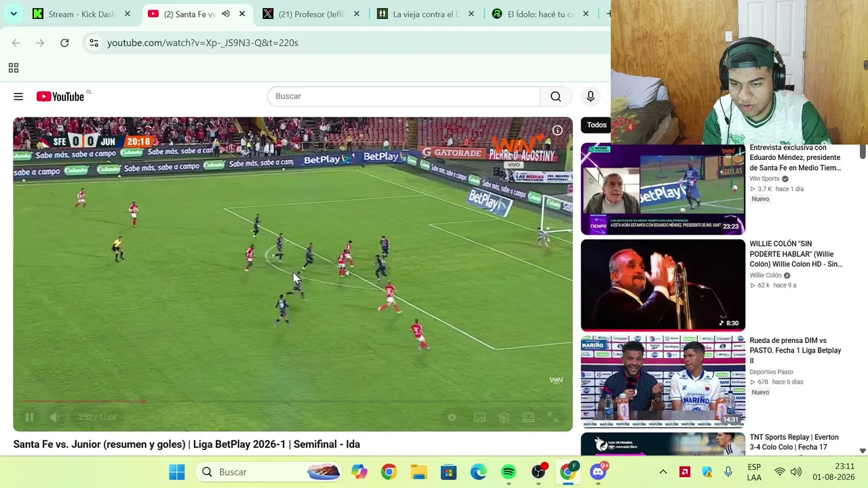Screen dimensions: 868x488
Task: Open the Entrevista exclusiva con Eduardo Méndez video
Action: (795, 158)
